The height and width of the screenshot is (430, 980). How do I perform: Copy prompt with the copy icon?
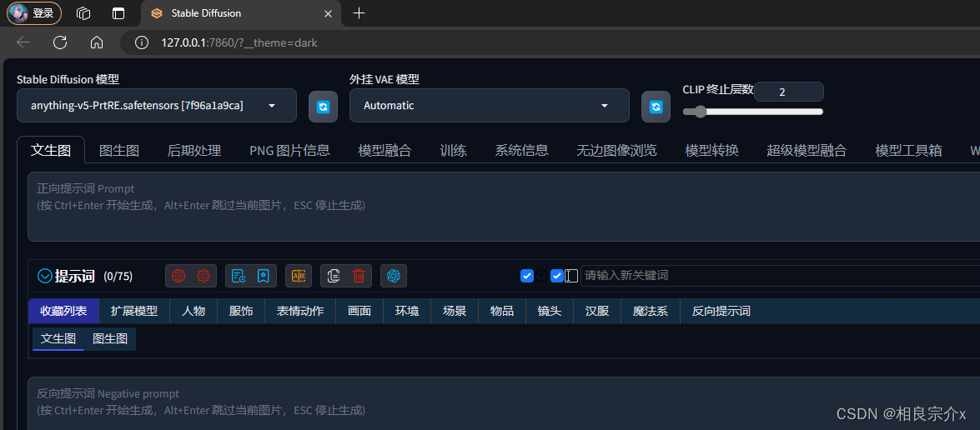(334, 276)
